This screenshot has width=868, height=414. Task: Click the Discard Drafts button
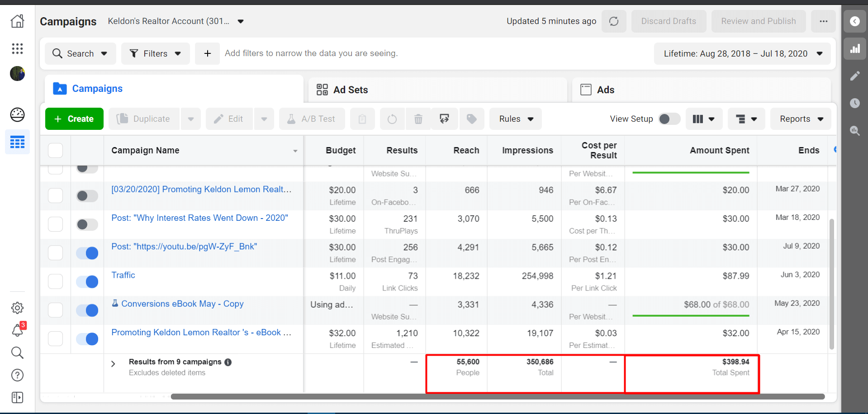coord(669,21)
